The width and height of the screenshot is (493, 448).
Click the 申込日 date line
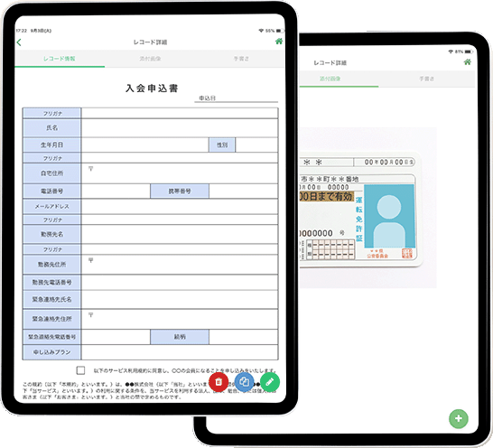coord(237,98)
